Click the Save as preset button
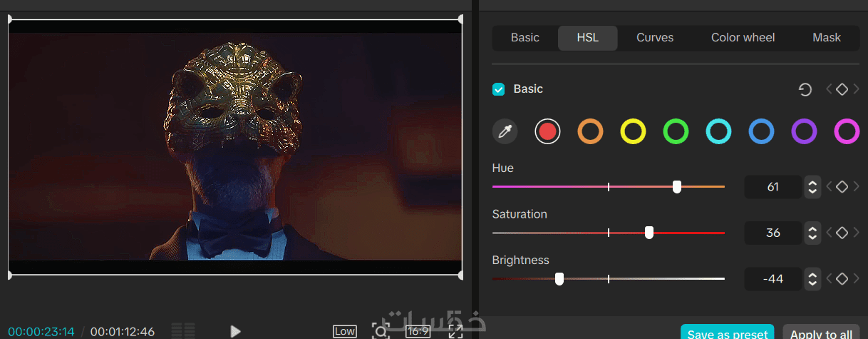Screen dimensions: 868x339 [728, 333]
